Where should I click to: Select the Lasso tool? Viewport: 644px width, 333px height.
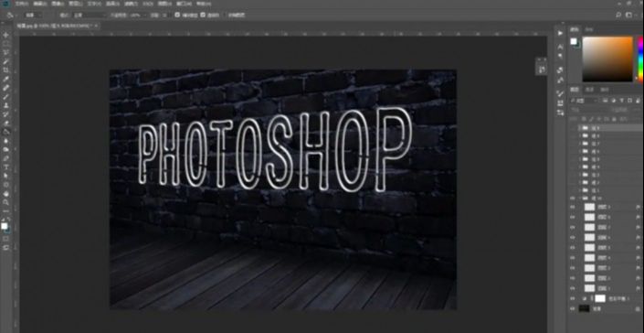tap(5, 52)
